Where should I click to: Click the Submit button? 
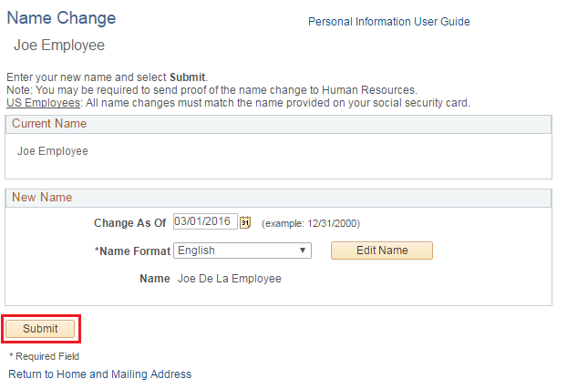pyautogui.click(x=40, y=329)
